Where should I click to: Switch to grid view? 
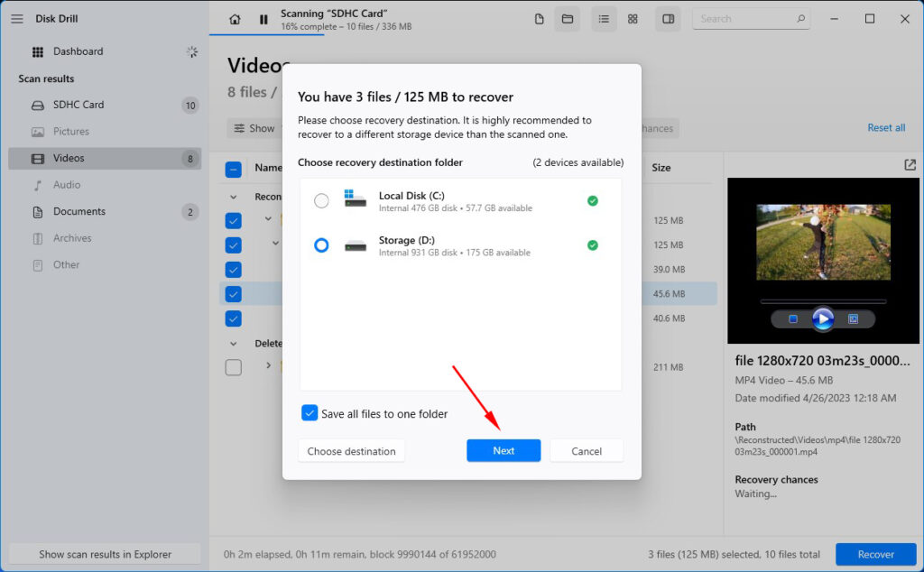[x=634, y=18]
